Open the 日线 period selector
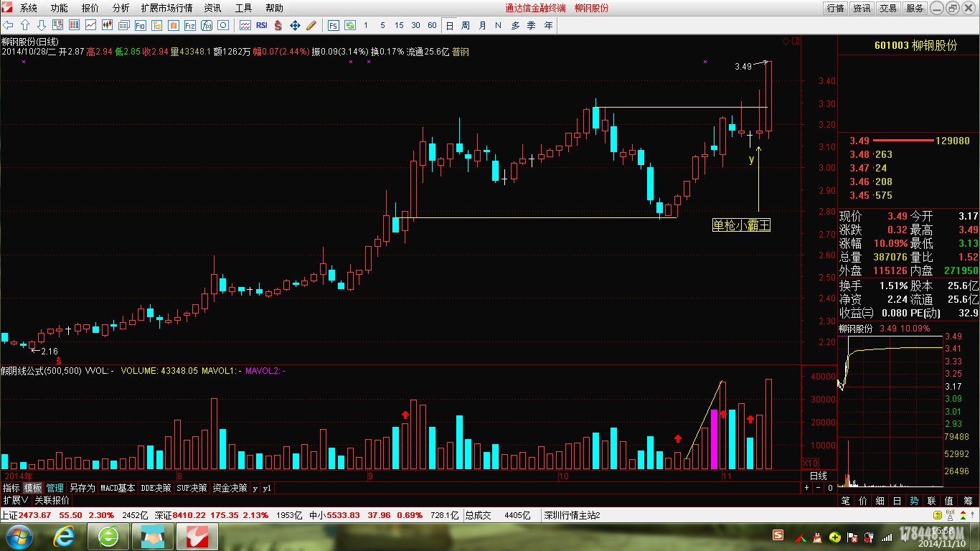Image resolution: width=980 pixels, height=551 pixels. click(x=819, y=476)
